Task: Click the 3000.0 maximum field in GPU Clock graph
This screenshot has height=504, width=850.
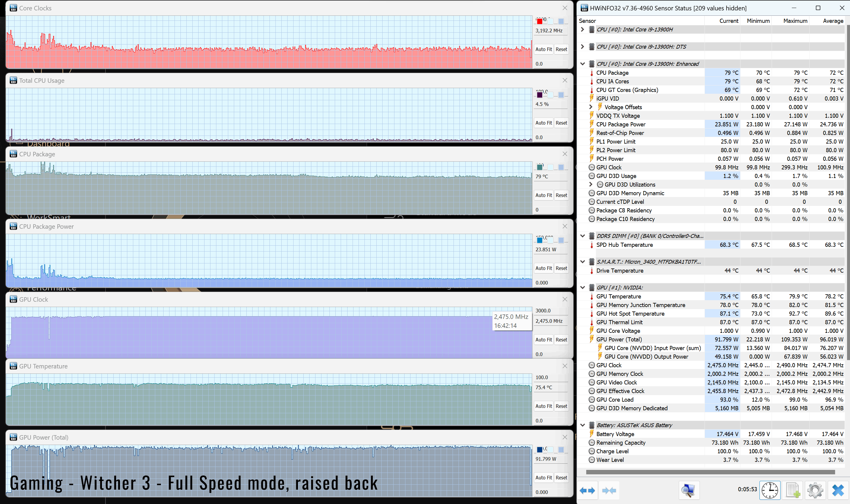Action: coord(551,311)
